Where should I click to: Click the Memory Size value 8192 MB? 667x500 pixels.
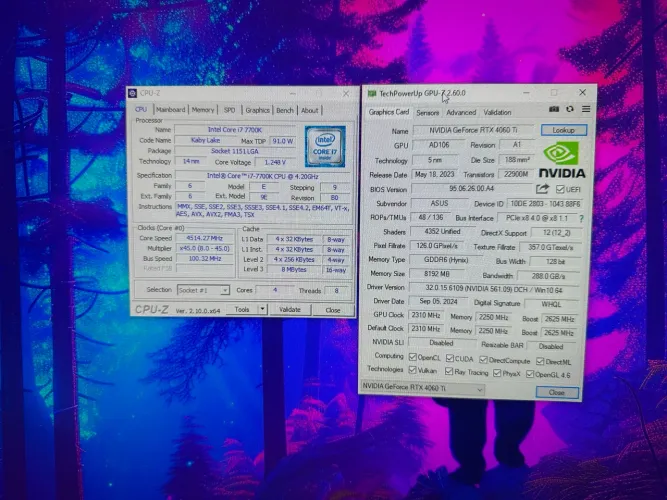[x=437, y=274]
